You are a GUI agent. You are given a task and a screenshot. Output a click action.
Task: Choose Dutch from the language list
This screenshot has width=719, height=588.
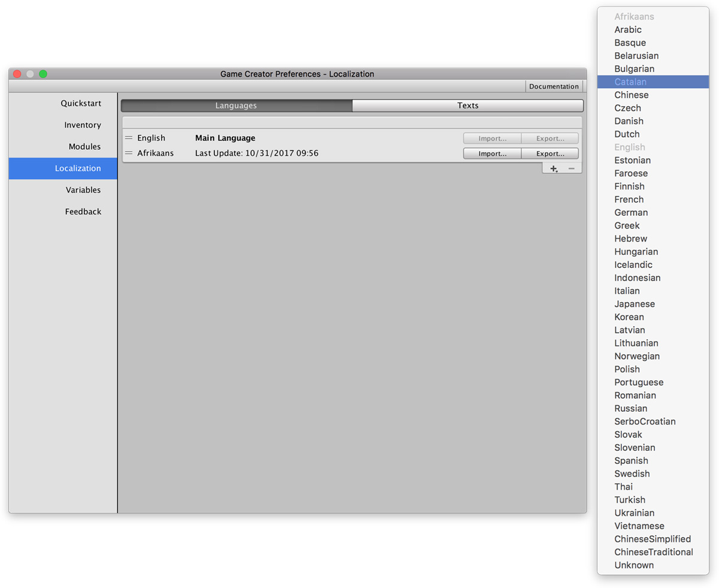653,134
